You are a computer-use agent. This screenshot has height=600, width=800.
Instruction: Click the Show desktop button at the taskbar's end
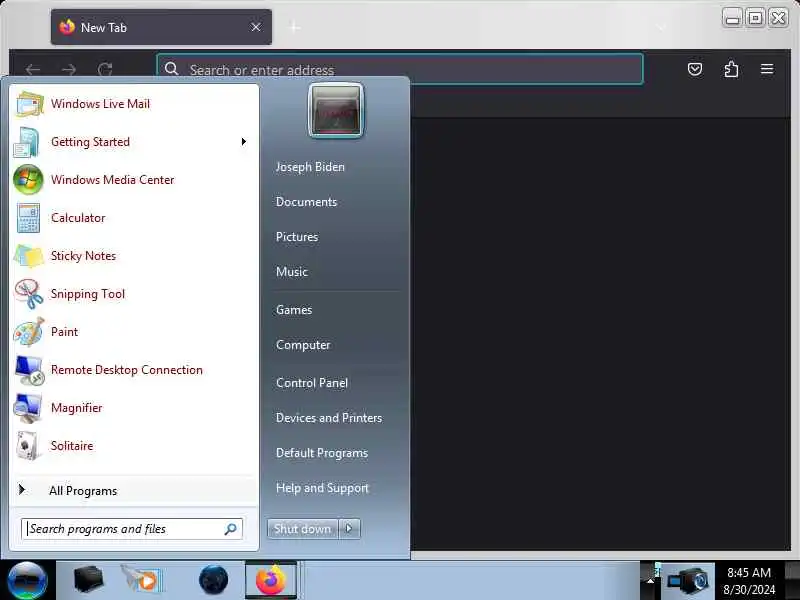[x=793, y=581]
